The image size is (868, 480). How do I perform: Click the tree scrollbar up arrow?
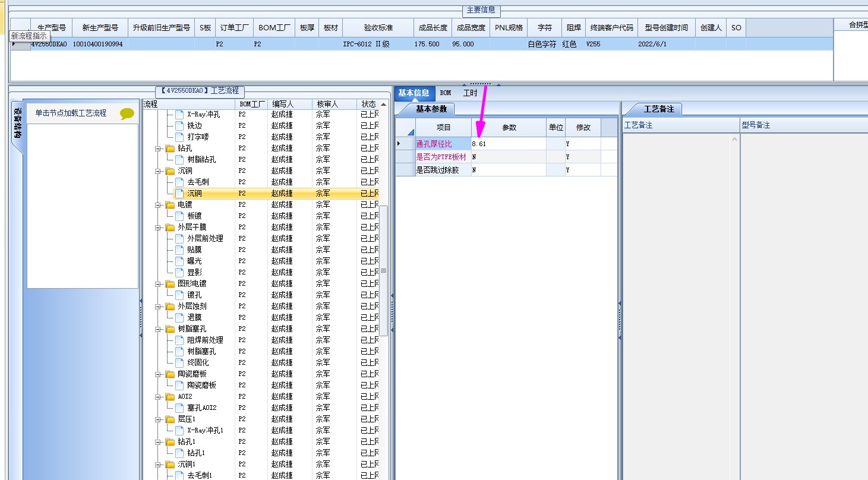click(x=383, y=105)
